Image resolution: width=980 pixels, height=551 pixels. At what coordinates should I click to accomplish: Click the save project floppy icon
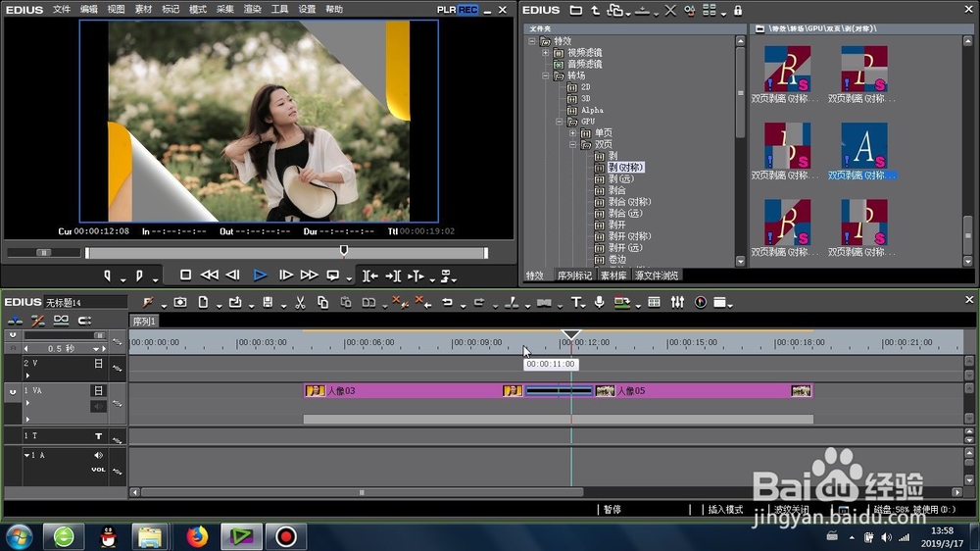[x=268, y=303]
